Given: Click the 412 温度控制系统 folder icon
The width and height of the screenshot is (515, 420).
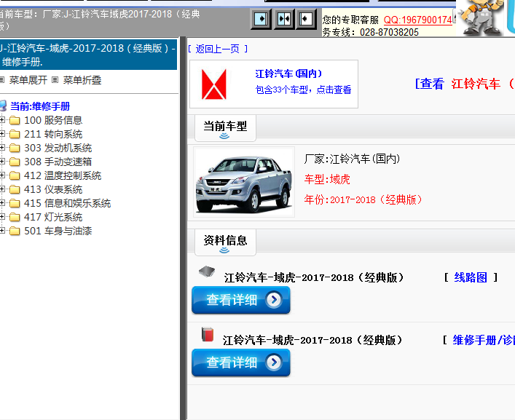Looking at the screenshot, I should click(15, 175).
